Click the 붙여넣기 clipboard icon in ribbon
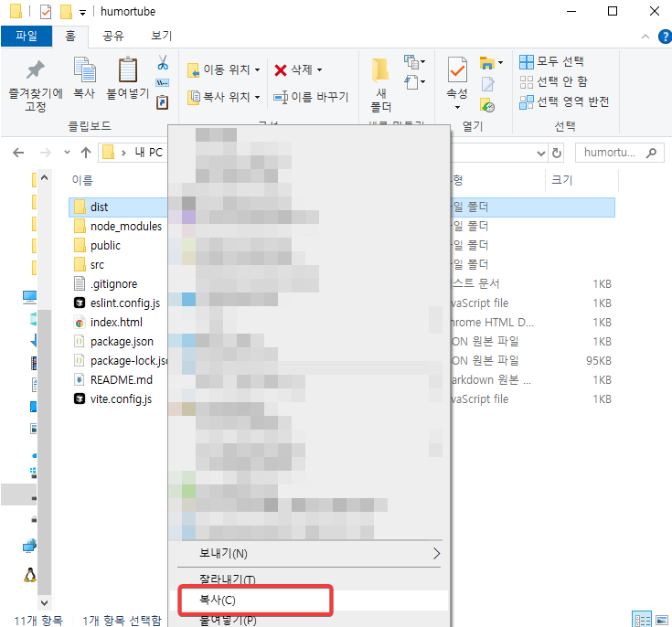 (x=127, y=71)
